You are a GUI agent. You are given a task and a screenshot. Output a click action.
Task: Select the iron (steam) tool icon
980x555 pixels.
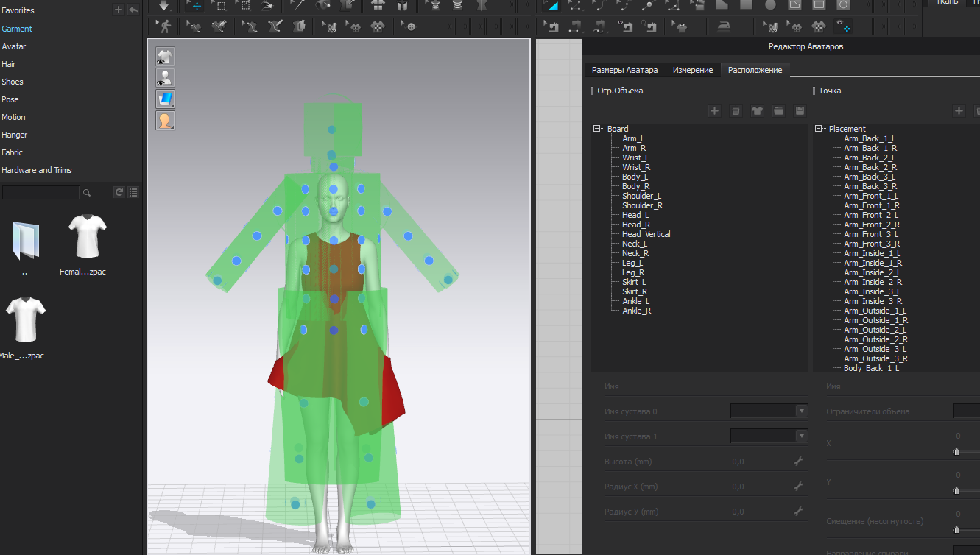723,27
